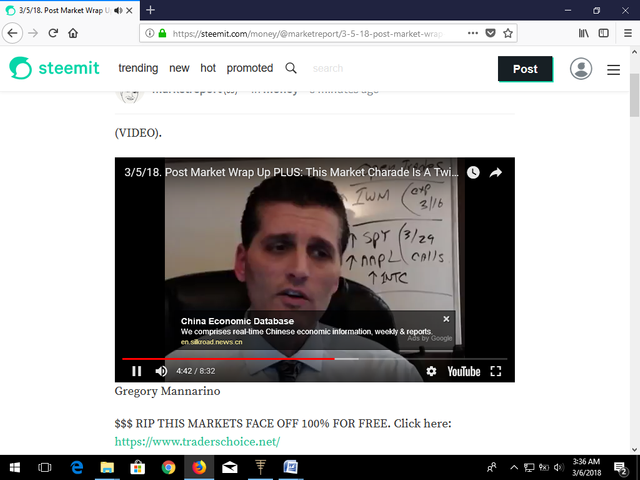Open Windows Start menu

(x=15, y=467)
